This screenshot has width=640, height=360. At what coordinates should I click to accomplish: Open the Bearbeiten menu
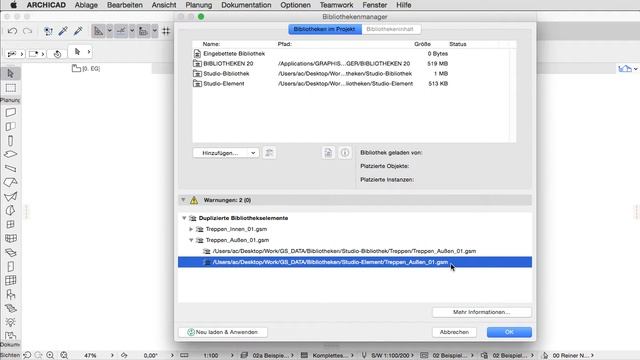[x=124, y=5]
